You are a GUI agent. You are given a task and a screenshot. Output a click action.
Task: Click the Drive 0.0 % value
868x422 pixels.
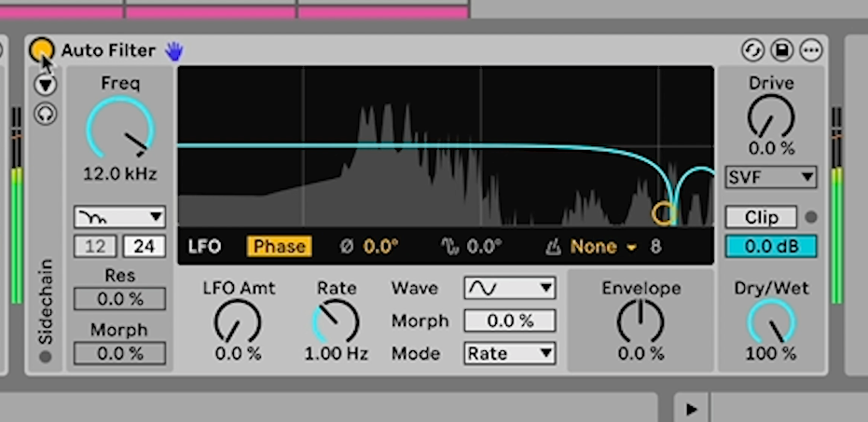772,148
